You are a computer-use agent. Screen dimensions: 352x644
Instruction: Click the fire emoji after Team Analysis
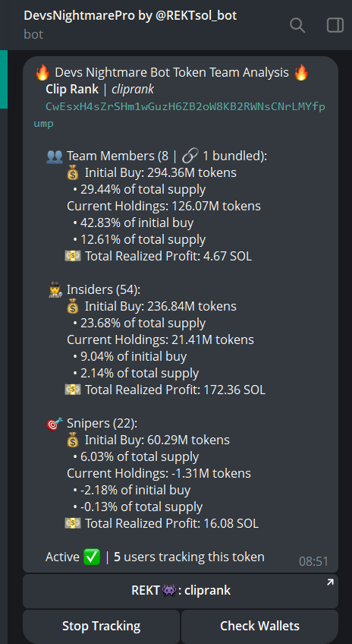coord(301,73)
